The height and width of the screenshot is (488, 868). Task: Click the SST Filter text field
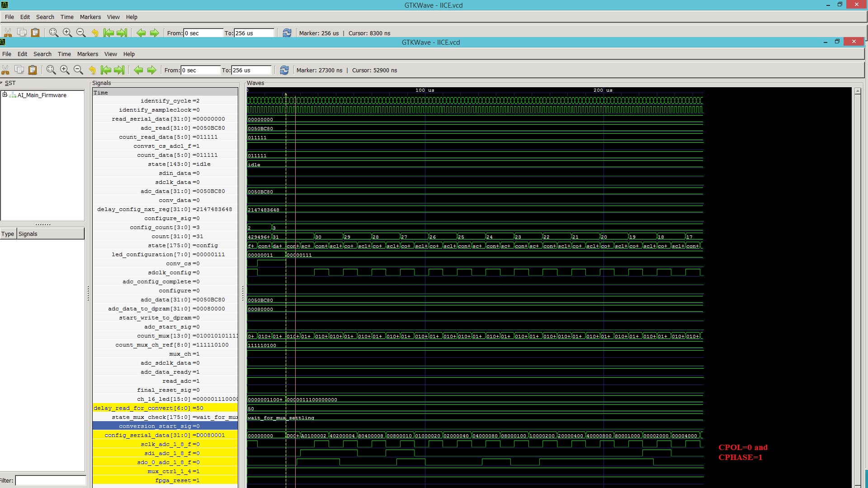pyautogui.click(x=50, y=480)
